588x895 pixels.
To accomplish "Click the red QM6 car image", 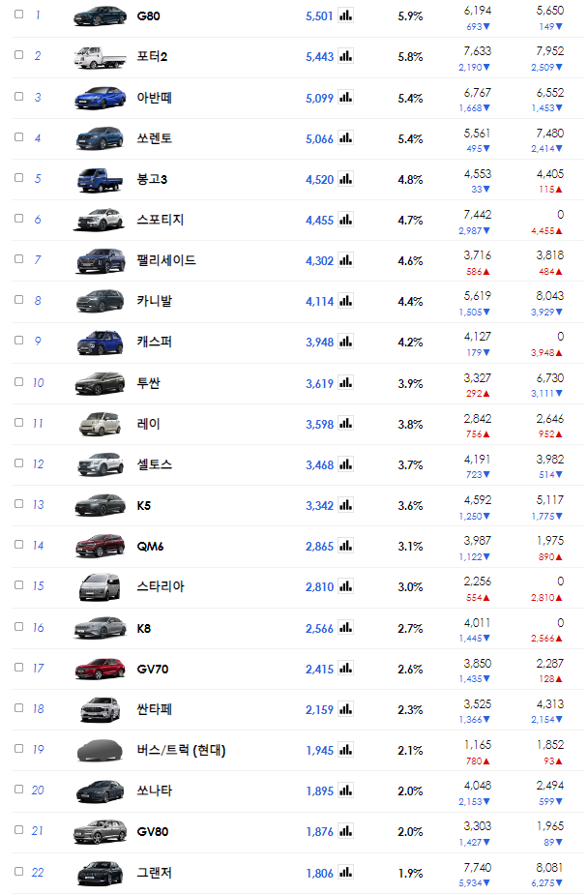I will point(100,546).
